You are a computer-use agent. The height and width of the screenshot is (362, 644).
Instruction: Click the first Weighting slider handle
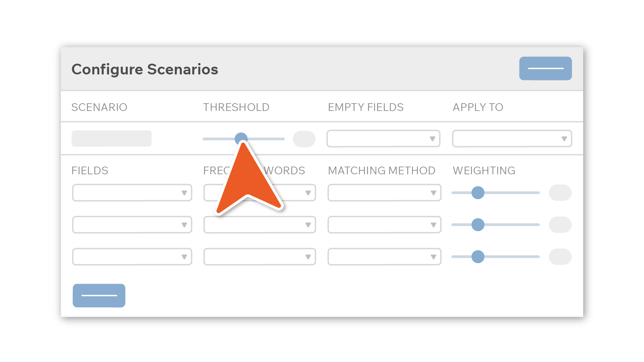tap(478, 193)
